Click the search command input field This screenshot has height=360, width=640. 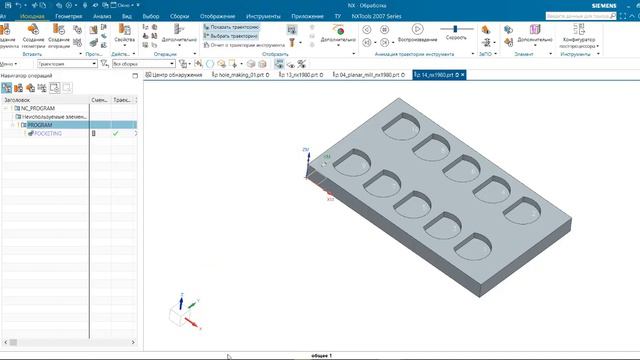click(578, 16)
